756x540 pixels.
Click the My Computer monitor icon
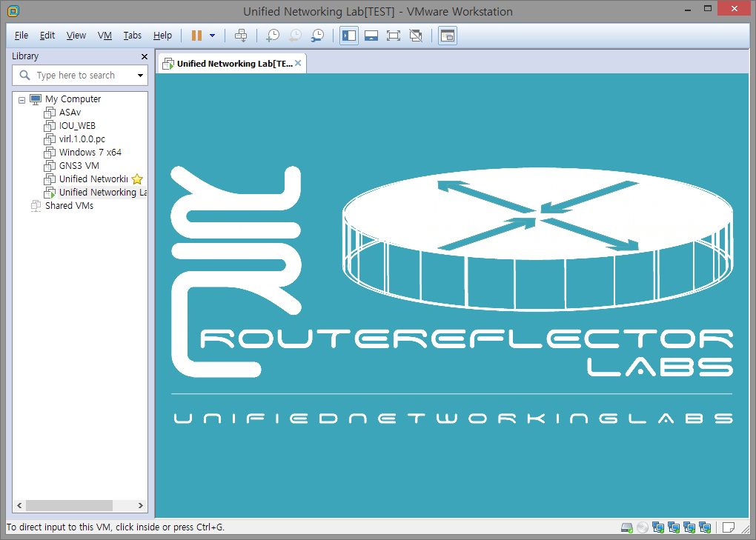[x=36, y=100]
